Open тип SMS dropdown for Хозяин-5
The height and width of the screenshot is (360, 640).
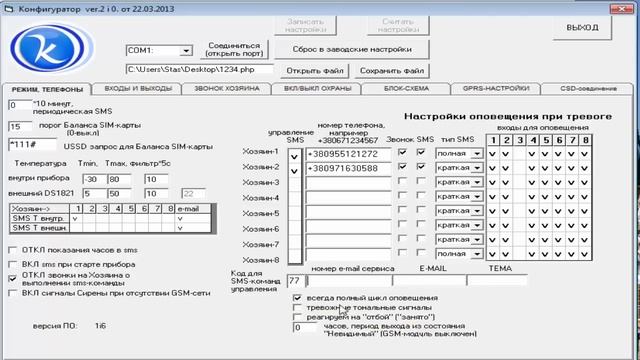476,211
